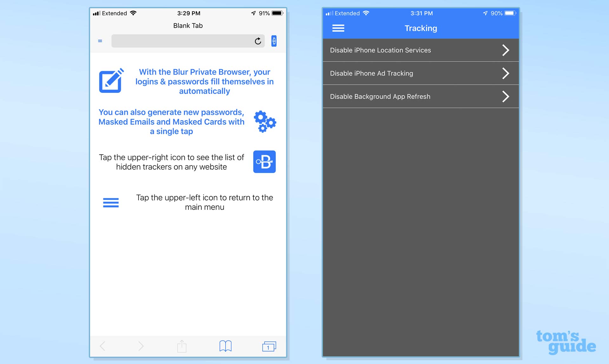Tap the reload page button

coord(257,41)
